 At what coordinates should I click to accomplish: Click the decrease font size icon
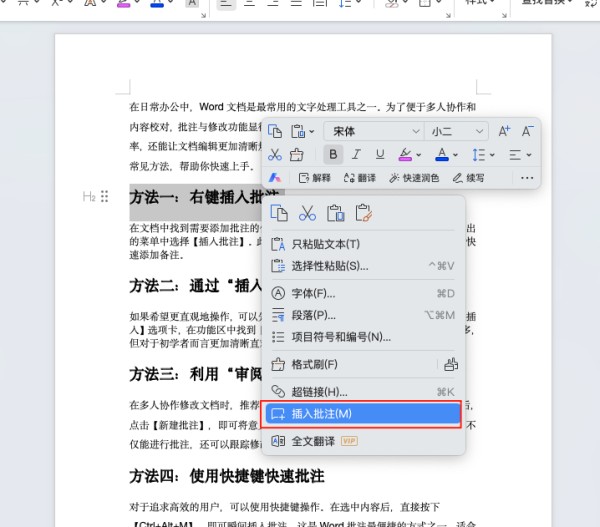528,132
